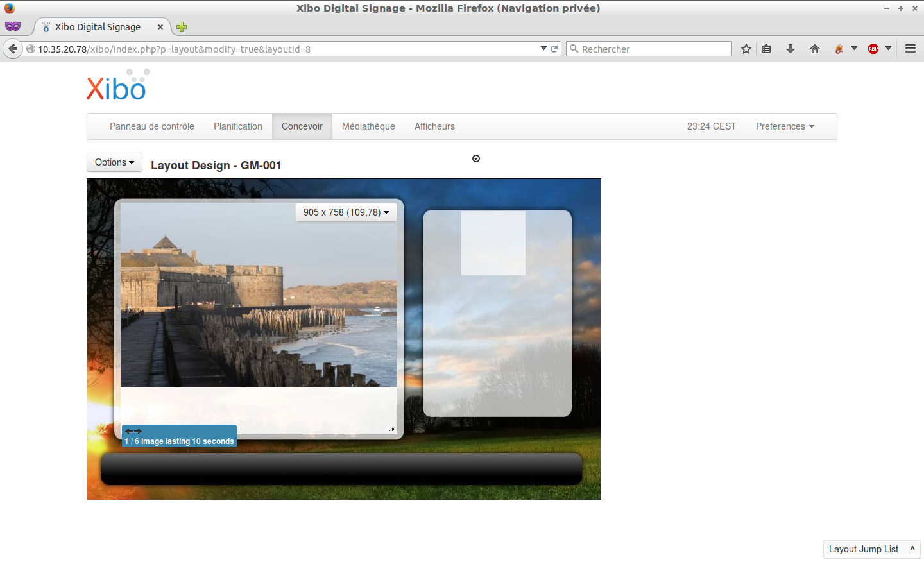Go to the browser home page
924x562 pixels.
point(815,49)
